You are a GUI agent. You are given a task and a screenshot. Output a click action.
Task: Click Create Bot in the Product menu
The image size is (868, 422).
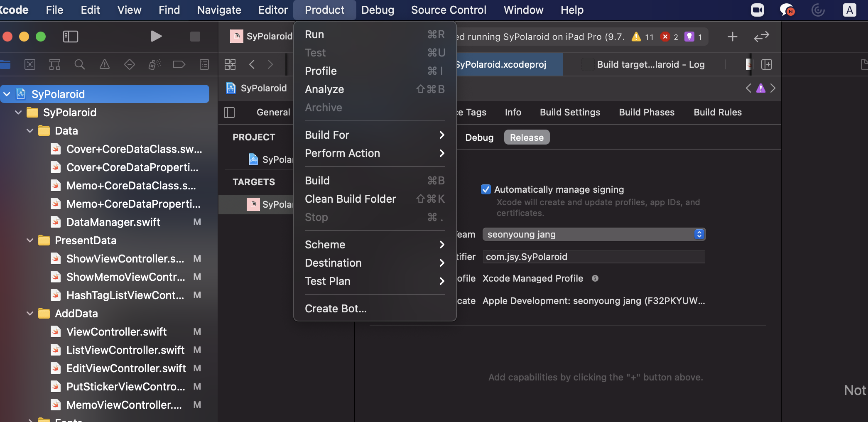[x=336, y=308]
